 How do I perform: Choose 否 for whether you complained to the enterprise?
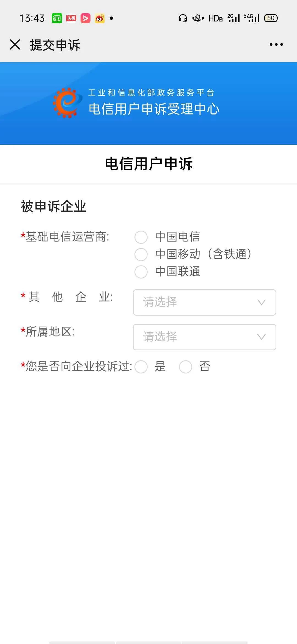[186, 367]
